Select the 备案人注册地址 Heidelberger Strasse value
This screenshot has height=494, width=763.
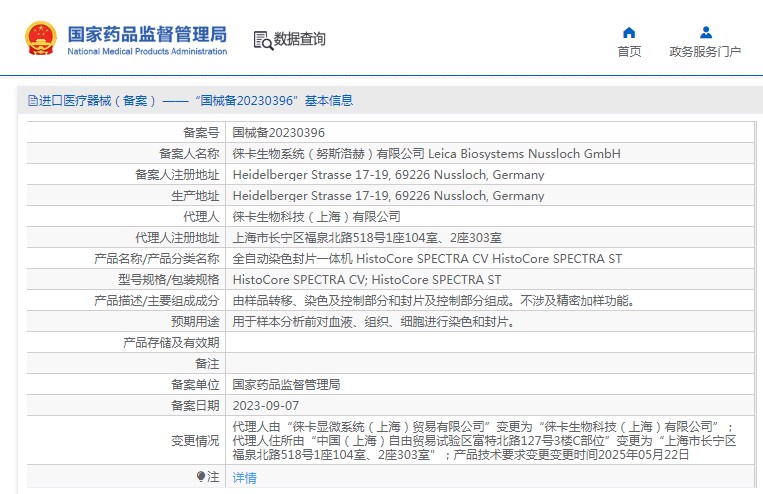click(388, 174)
